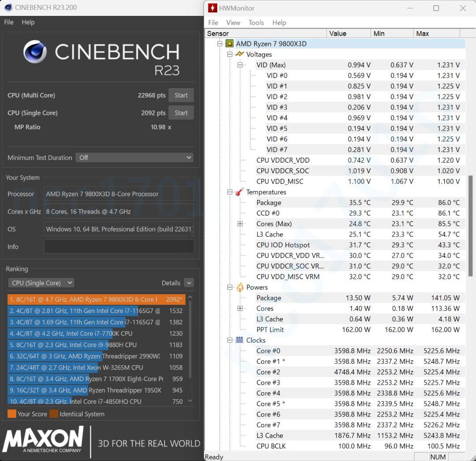Select the Ryzen 7 9800X3D ranking entry
Image resolution: width=476 pixels, height=461 pixels.
(x=96, y=300)
